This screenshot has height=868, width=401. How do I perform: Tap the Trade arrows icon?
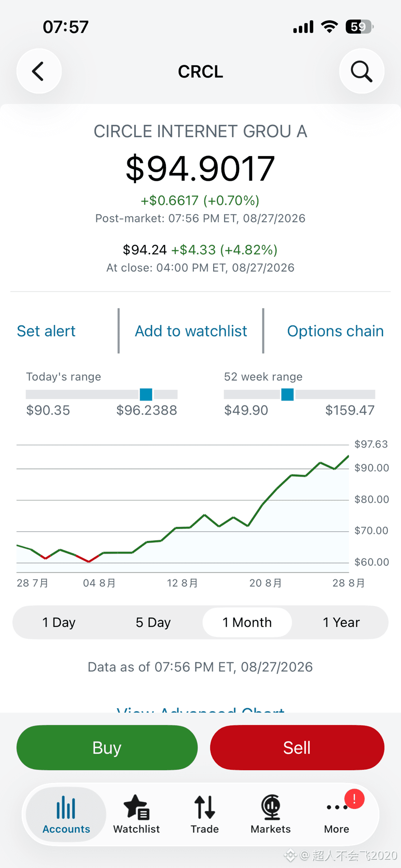point(205,807)
